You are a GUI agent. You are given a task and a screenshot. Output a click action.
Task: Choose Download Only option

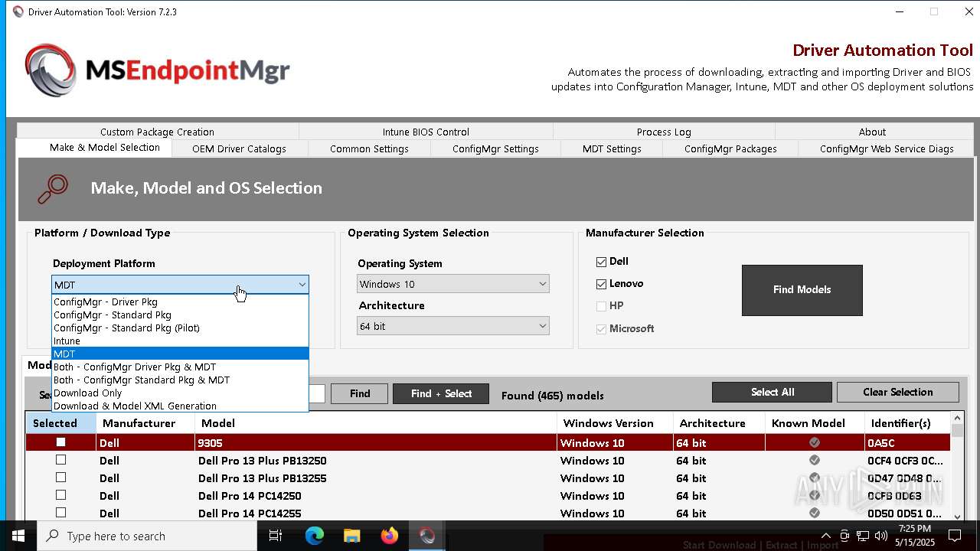(x=180, y=393)
